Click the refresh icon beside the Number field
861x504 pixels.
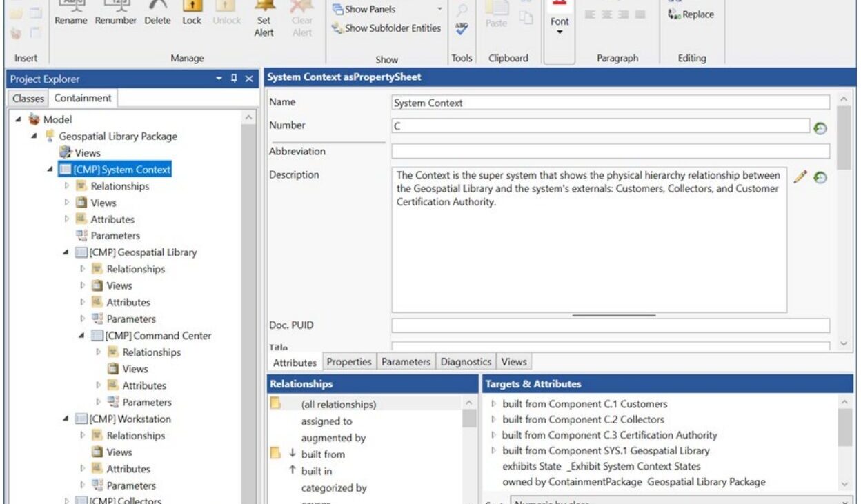tap(820, 128)
